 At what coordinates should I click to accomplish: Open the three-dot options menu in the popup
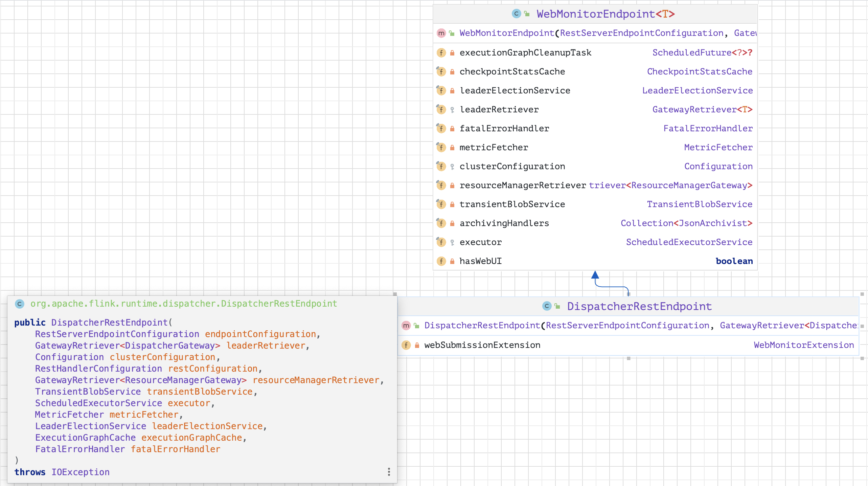(389, 472)
